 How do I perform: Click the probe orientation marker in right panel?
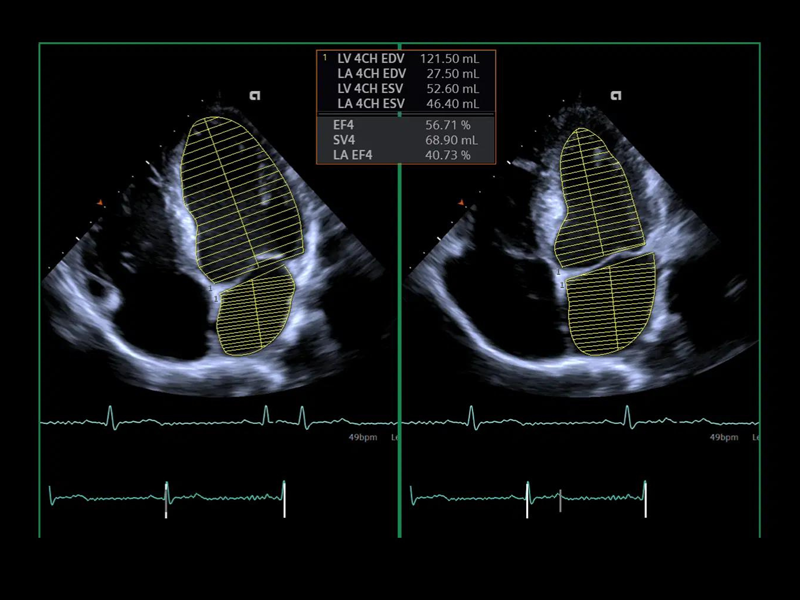616,96
